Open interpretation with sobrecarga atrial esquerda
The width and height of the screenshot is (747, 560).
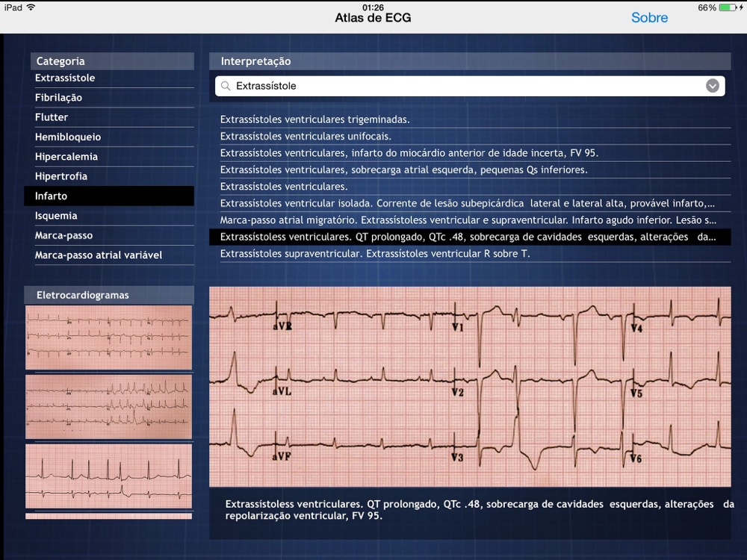point(470,169)
